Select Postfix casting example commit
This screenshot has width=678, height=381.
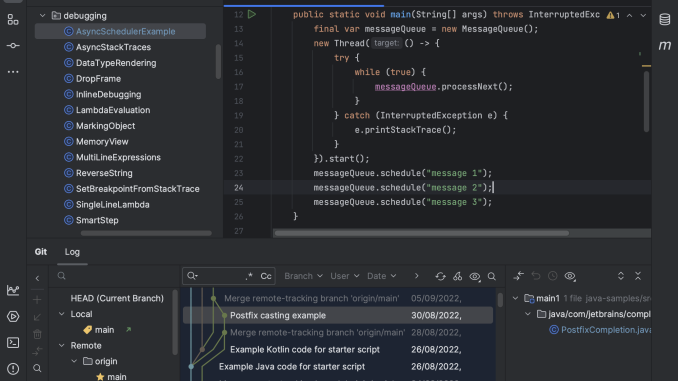coord(338,315)
